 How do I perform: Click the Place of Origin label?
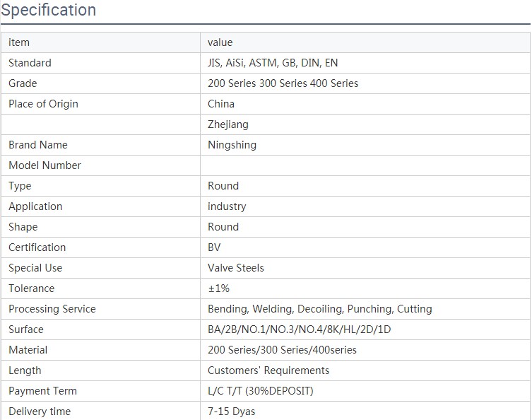tap(43, 104)
